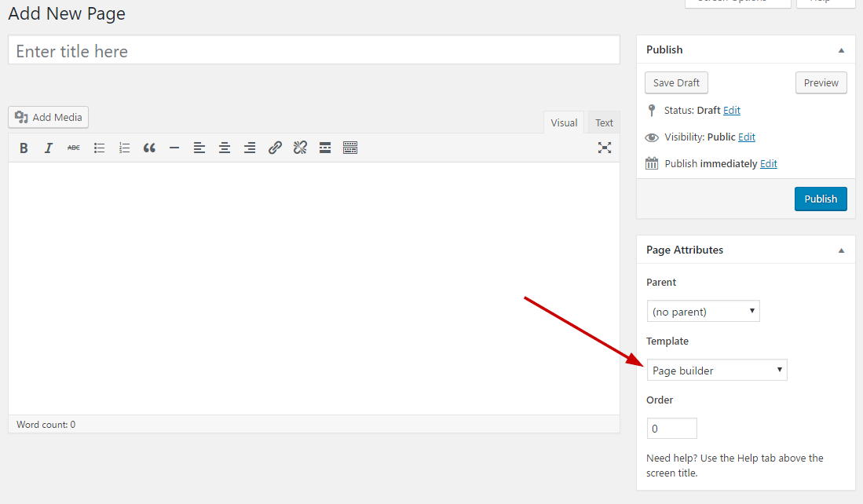Insert a numbered list
The width and height of the screenshot is (863, 504).
124,148
